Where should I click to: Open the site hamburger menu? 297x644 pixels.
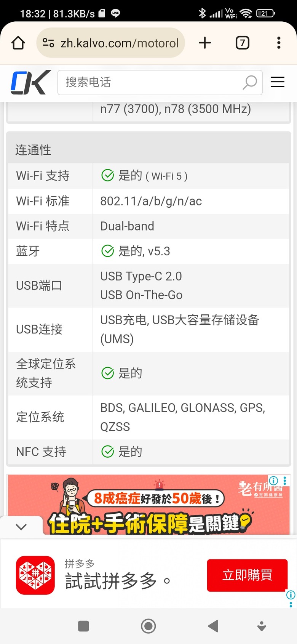278,82
